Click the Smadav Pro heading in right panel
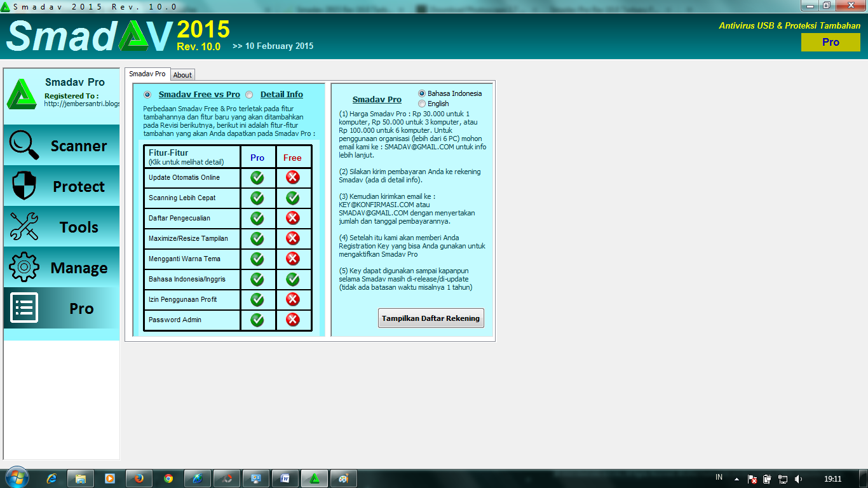Image resolution: width=868 pixels, height=488 pixels. coord(377,100)
